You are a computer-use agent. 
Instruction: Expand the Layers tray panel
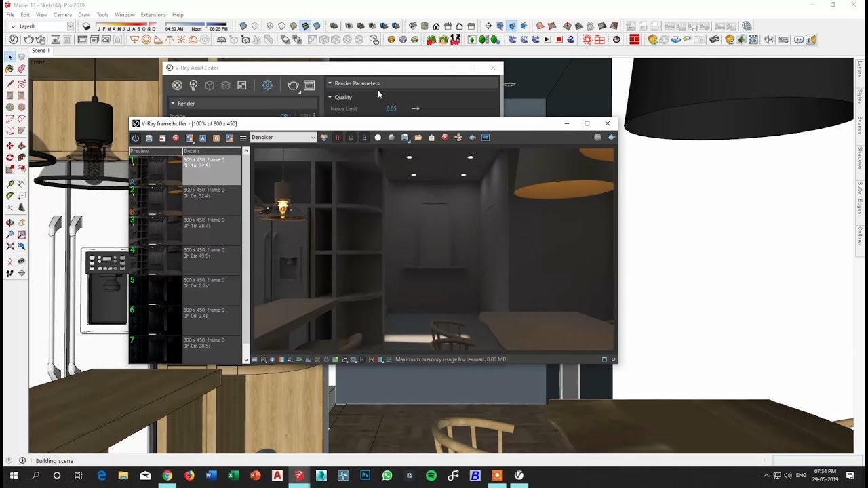coord(860,68)
